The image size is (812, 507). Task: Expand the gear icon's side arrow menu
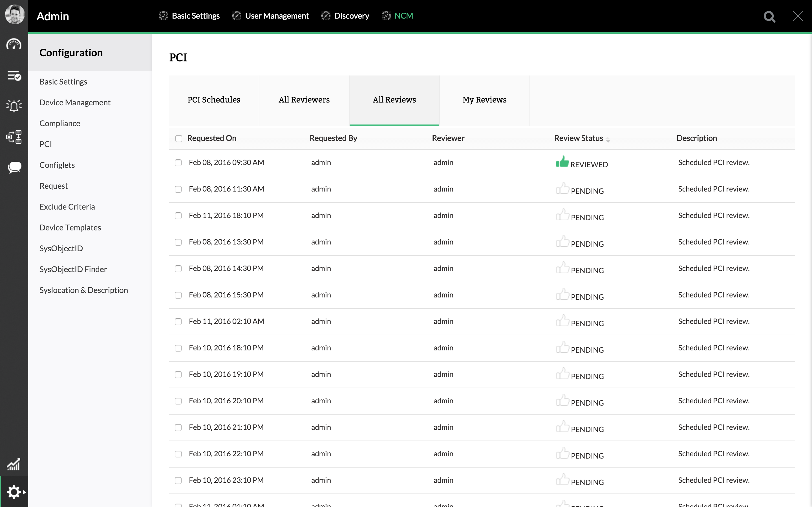pyautogui.click(x=24, y=492)
